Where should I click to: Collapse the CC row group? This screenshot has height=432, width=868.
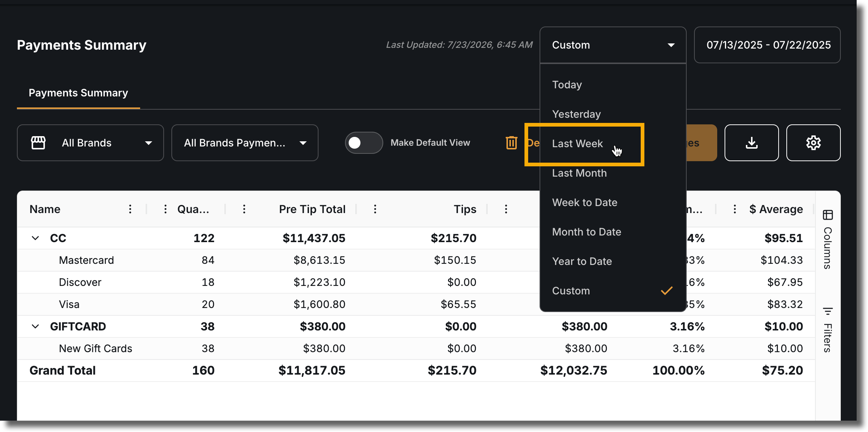click(x=35, y=238)
